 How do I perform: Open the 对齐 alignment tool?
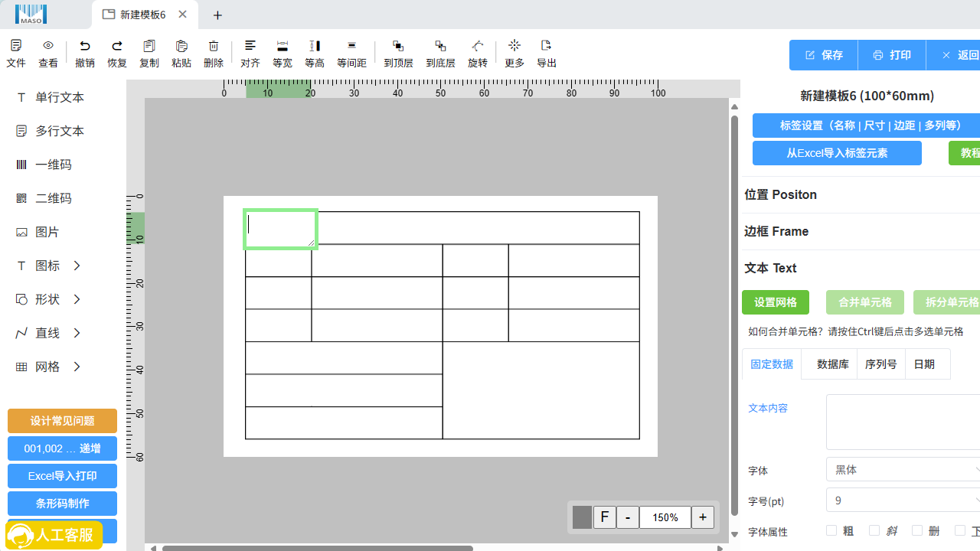pos(250,46)
